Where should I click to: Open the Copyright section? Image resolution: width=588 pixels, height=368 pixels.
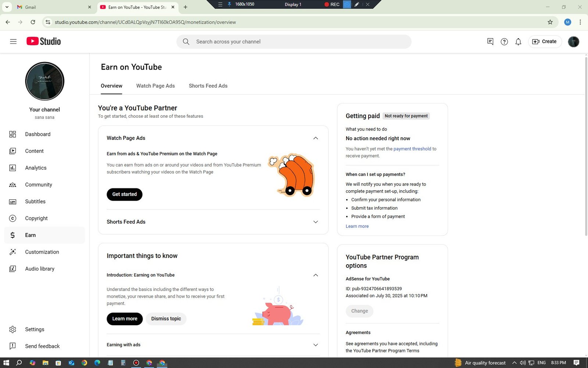click(x=44, y=218)
